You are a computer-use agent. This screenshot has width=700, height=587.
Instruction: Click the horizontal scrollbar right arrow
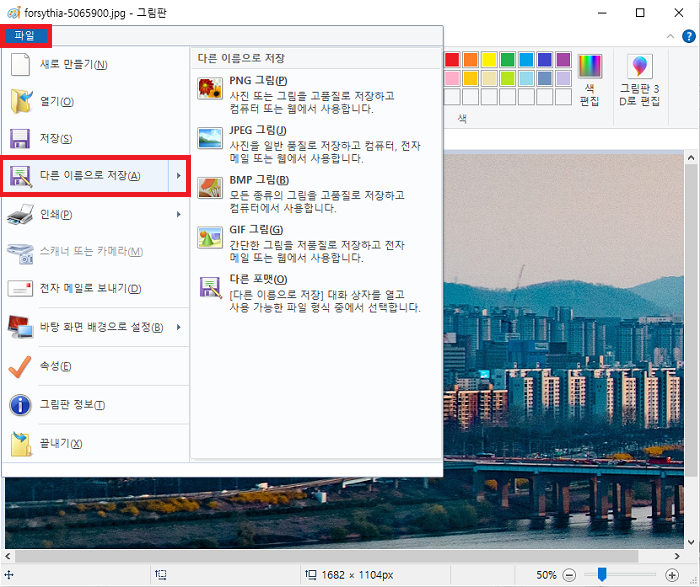(677, 556)
